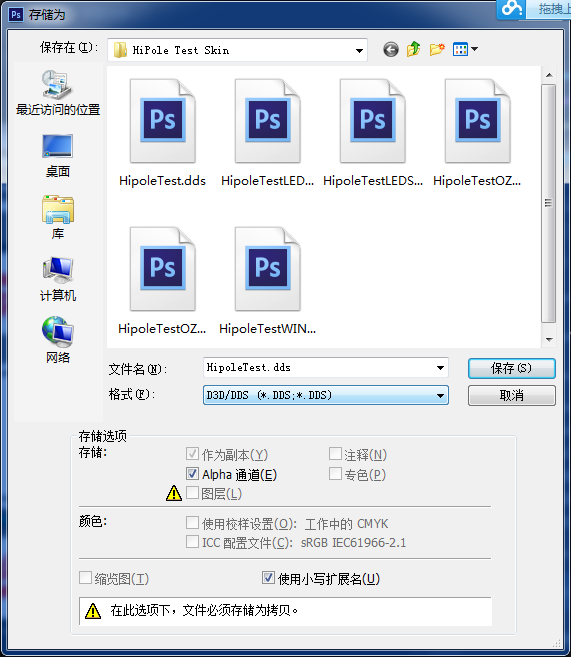Open Libraries (库) shortcut

point(57,217)
